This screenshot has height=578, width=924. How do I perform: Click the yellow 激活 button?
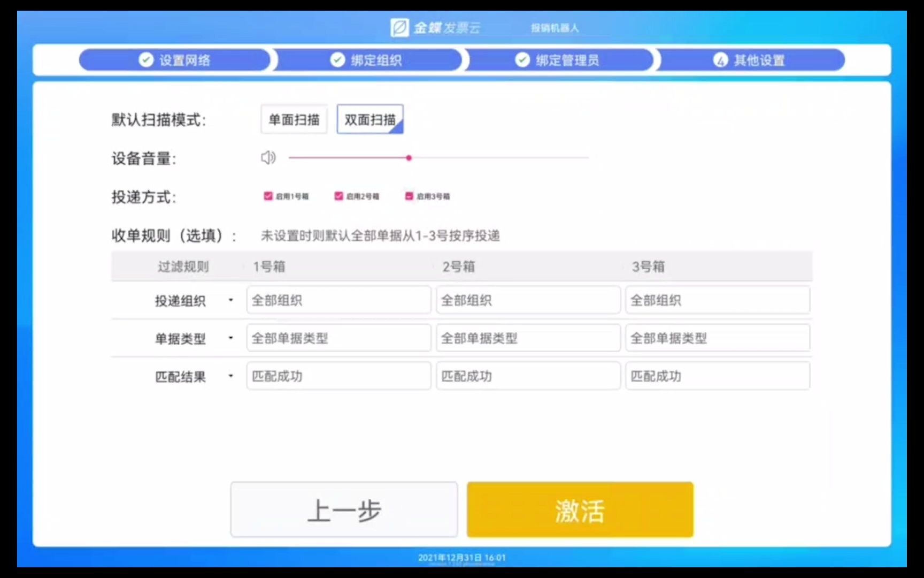pos(580,509)
